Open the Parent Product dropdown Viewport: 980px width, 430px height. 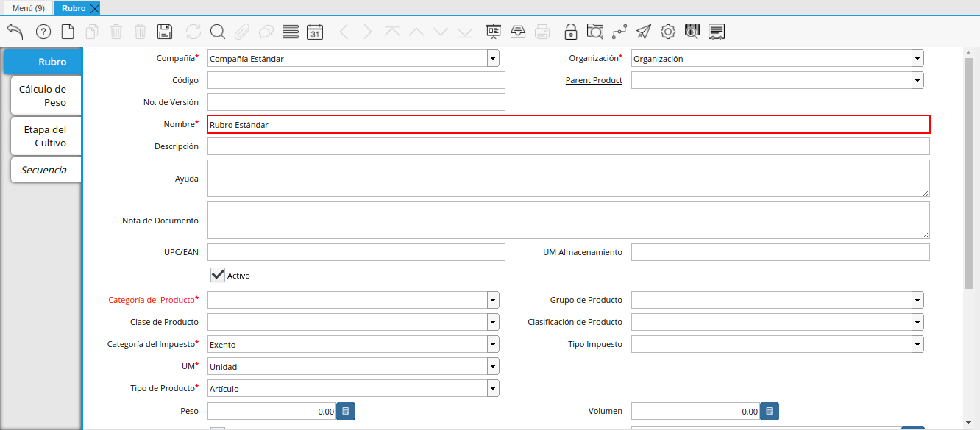(x=917, y=80)
